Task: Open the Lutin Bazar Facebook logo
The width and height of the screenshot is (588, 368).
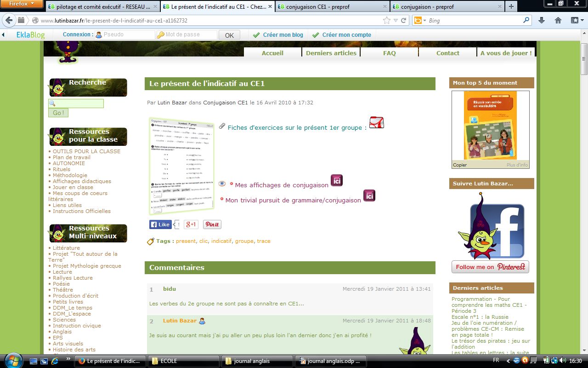Action: (491, 225)
